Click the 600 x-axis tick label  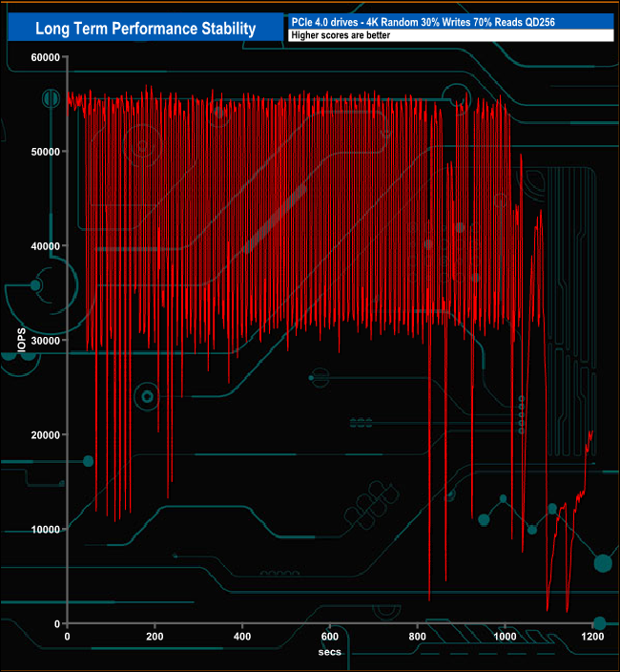pos(330,637)
